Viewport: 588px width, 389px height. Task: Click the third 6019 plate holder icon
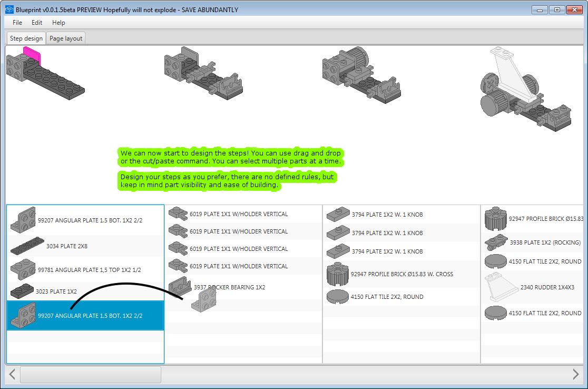178,249
